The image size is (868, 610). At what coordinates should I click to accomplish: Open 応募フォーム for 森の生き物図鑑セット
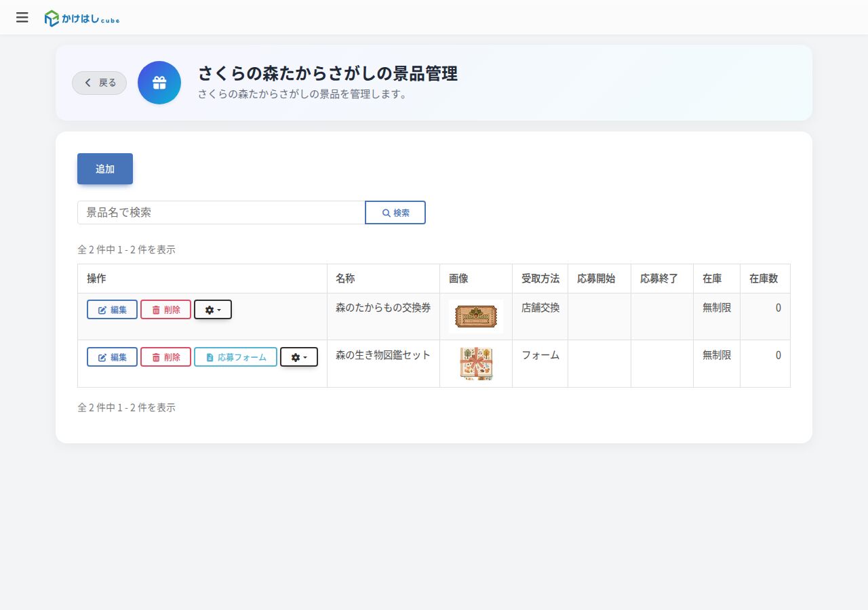tap(236, 357)
